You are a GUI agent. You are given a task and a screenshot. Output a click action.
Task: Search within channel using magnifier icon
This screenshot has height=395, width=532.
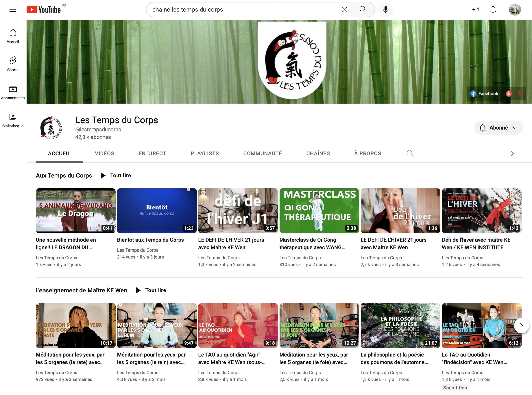click(x=410, y=153)
